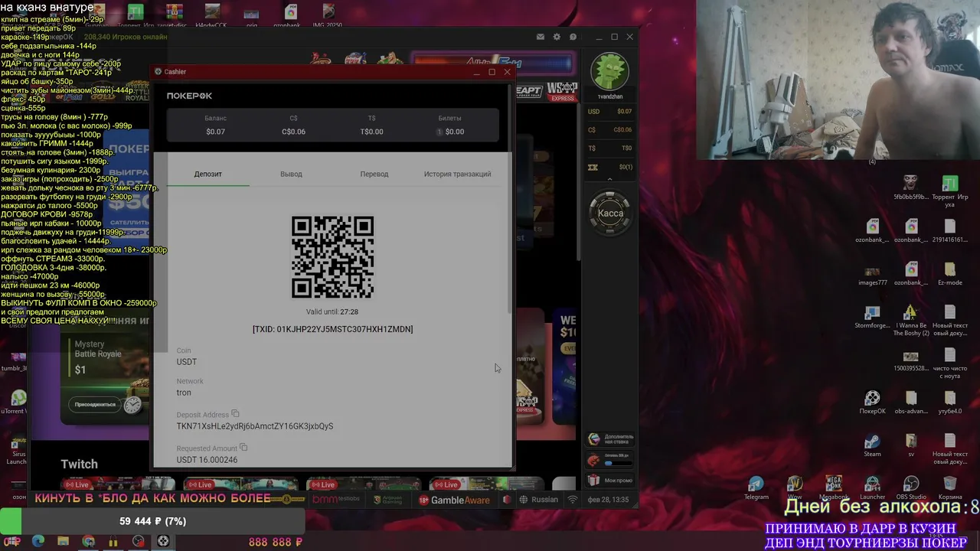Click the Cashier window scrollbar

[510, 199]
